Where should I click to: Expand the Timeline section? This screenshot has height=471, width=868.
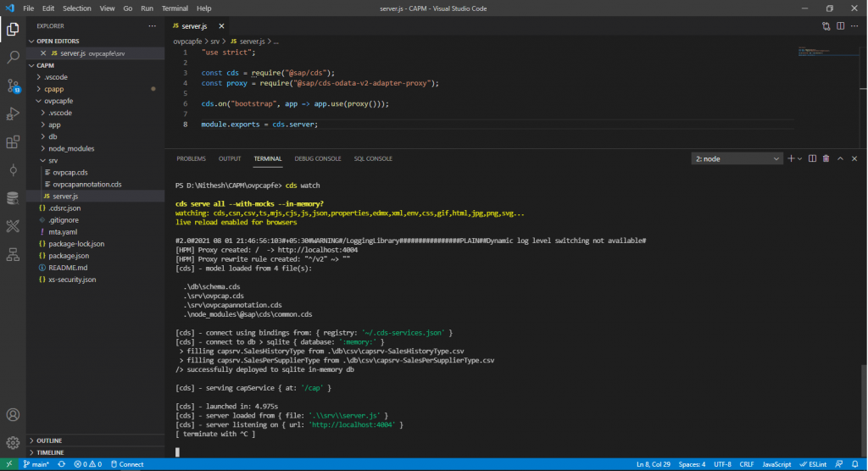pyautogui.click(x=95, y=452)
